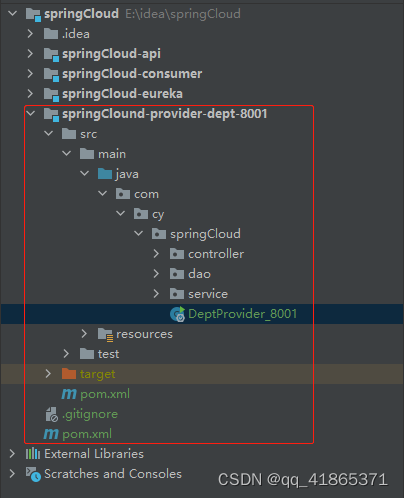Screen dimensions: 404x498
Task: Click the External Libraries icon
Action: click(33, 454)
